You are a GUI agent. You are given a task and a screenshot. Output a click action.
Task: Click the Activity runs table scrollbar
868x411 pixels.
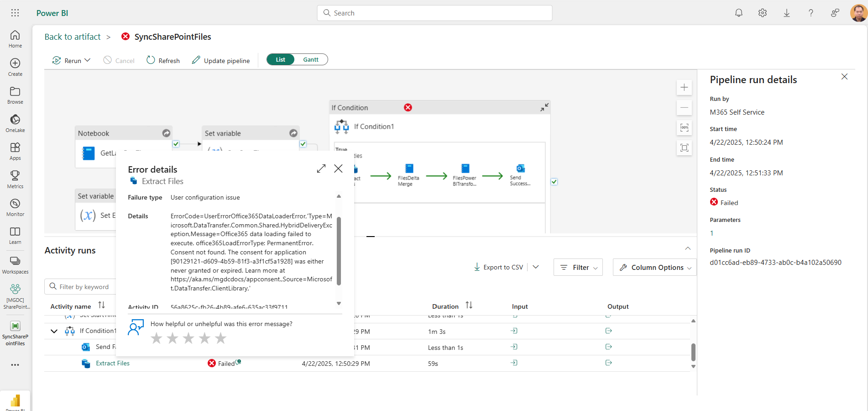693,352
